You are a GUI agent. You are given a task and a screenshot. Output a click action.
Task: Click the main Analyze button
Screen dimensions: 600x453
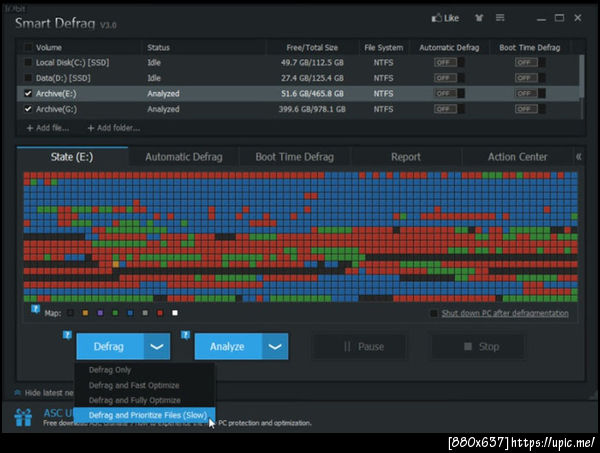228,346
